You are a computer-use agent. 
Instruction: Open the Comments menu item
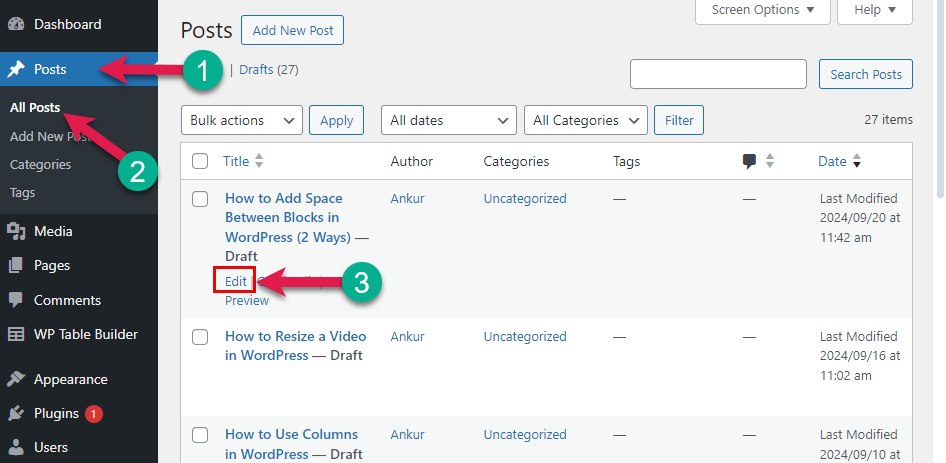coord(79,300)
